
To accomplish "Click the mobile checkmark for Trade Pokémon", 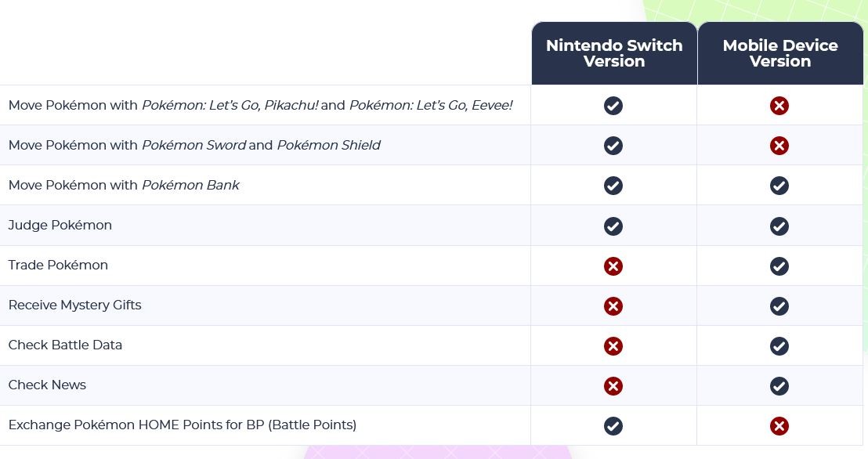I will [x=779, y=266].
